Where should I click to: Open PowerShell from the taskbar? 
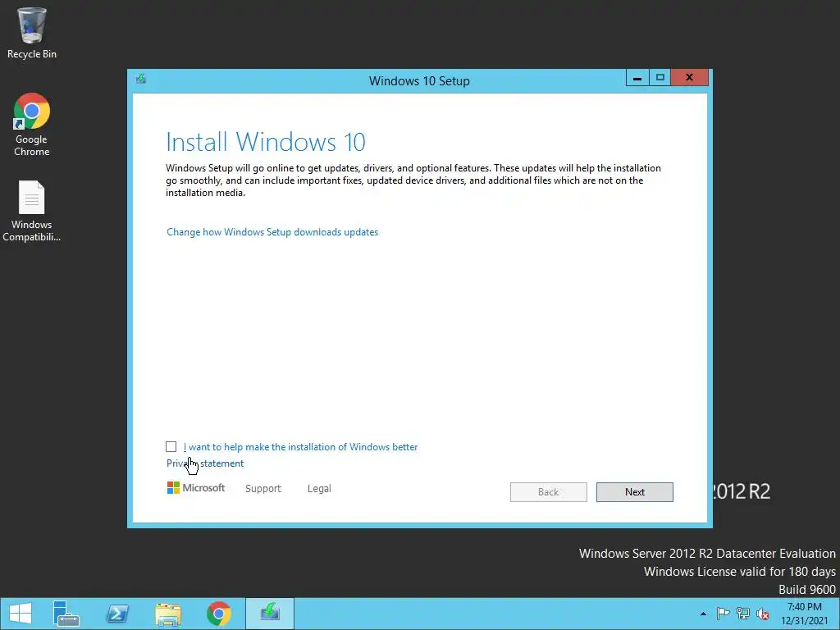click(117, 614)
